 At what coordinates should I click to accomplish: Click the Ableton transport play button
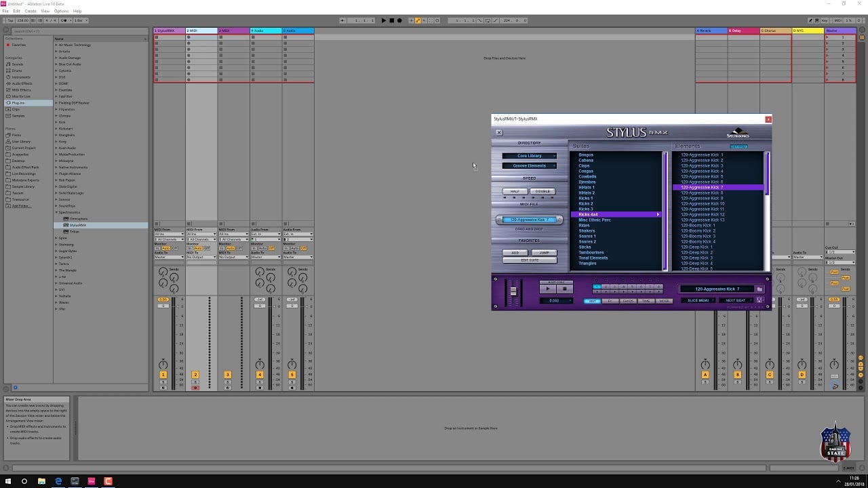pyautogui.click(x=384, y=20)
